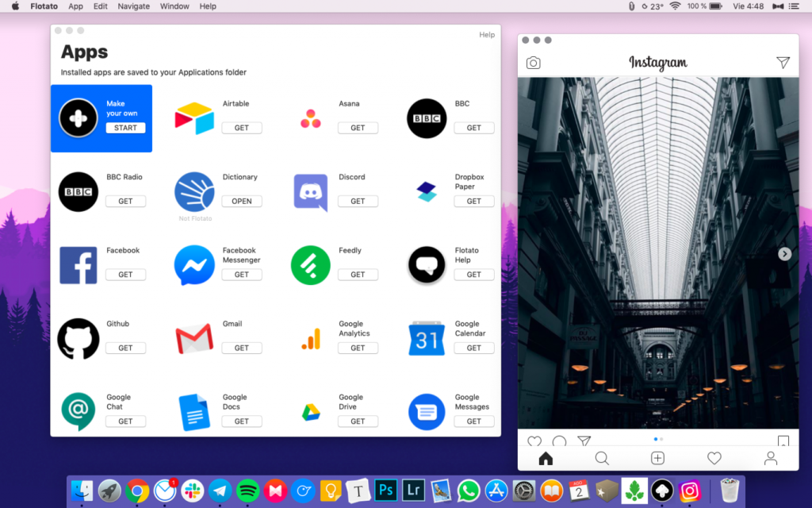This screenshot has height=508, width=812.
Task: Get the Google Calendar app
Action: (474, 348)
